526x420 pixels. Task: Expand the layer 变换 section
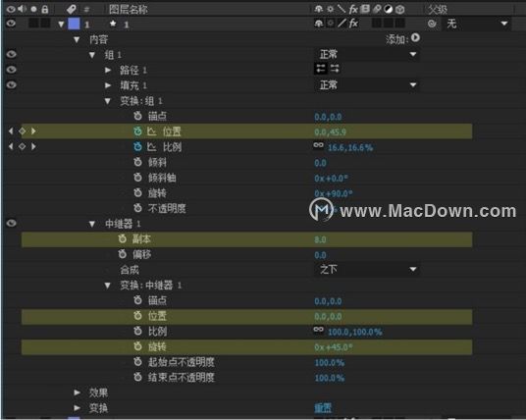point(77,408)
